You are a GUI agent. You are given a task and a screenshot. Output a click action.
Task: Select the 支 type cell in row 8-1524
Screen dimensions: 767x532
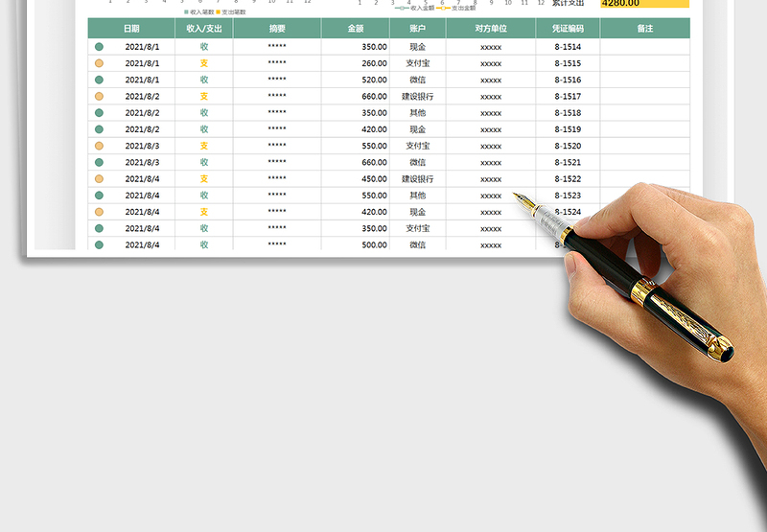(203, 212)
